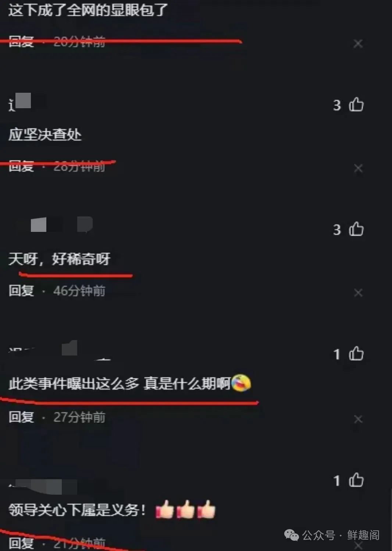Reply to the "领导关心下属是义务" comment
Viewport: 392px width, 551px height.
pyautogui.click(x=21, y=543)
